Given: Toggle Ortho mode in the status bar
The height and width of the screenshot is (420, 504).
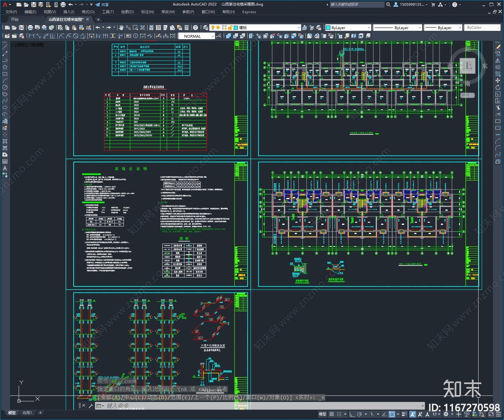Looking at the screenshot, I should click(352, 414).
